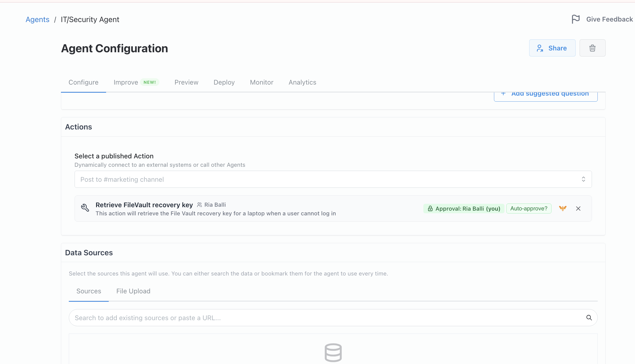Click the action description about File Vault recovery
Image resolution: width=635 pixels, height=364 pixels.
pyautogui.click(x=216, y=213)
